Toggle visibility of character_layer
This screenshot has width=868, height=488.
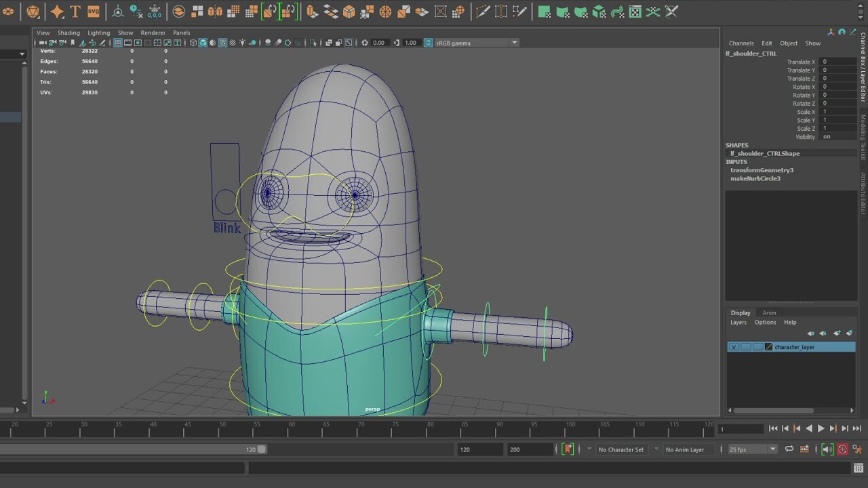click(x=734, y=346)
